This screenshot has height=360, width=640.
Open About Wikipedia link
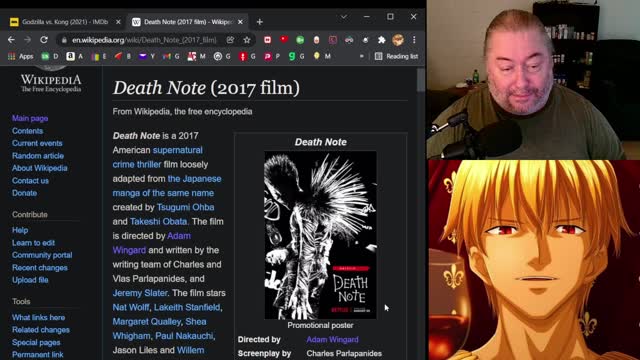point(40,168)
